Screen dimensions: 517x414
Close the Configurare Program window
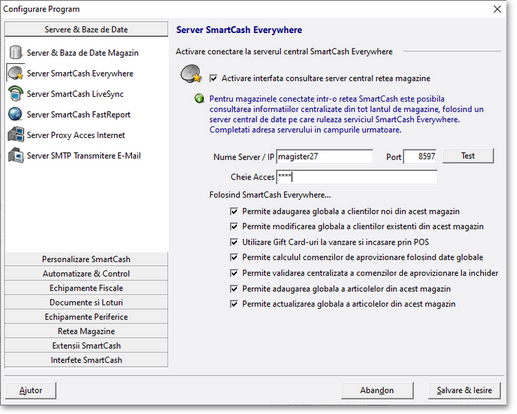coord(497,9)
